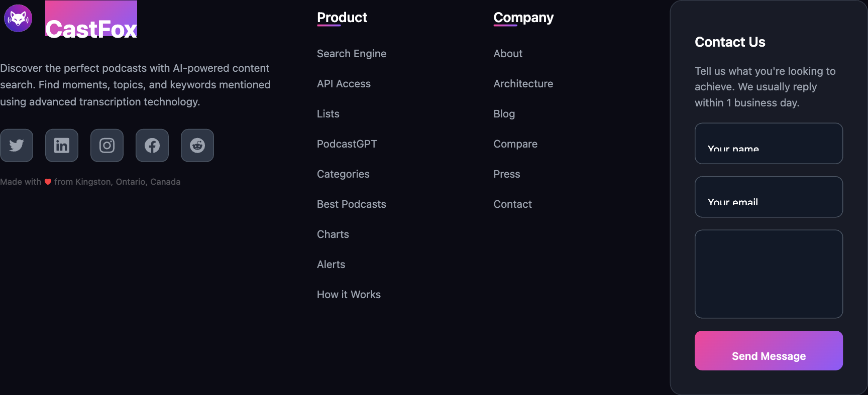Click the Send Message button
Viewport: 868px width, 395px height.
pyautogui.click(x=769, y=350)
